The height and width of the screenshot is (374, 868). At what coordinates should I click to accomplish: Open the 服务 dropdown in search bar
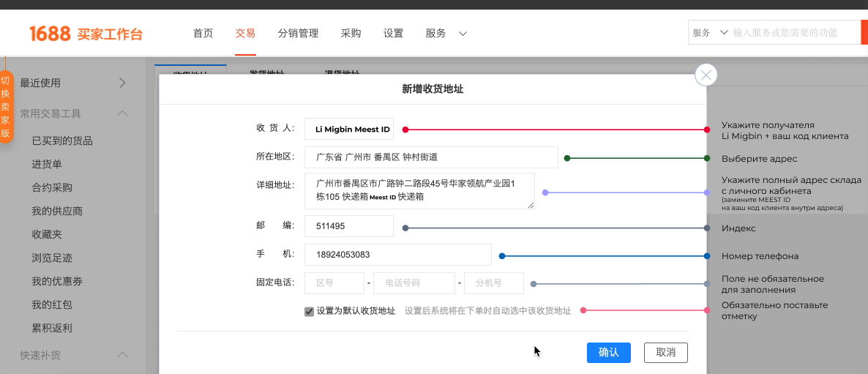pos(710,33)
